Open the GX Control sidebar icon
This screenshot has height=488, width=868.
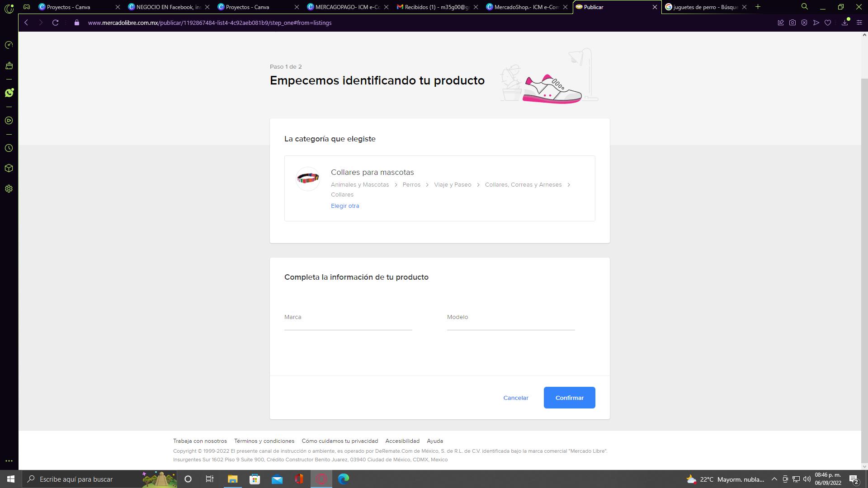point(9,45)
